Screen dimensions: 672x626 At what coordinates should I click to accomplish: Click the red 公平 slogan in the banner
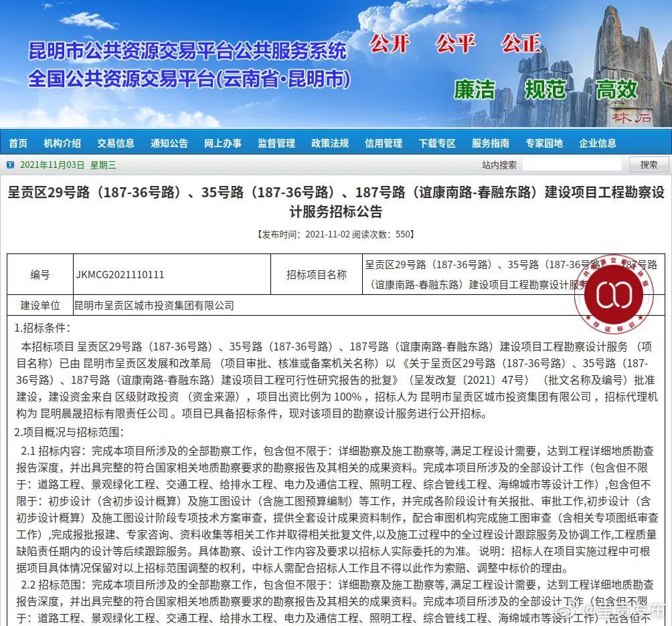point(456,43)
